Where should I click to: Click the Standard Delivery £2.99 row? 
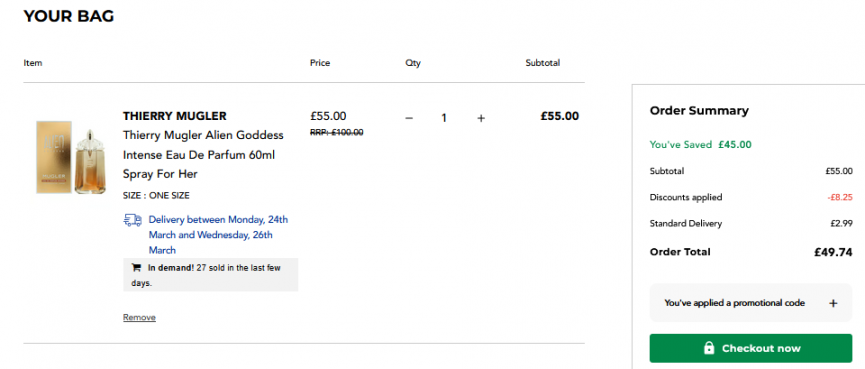click(x=751, y=223)
